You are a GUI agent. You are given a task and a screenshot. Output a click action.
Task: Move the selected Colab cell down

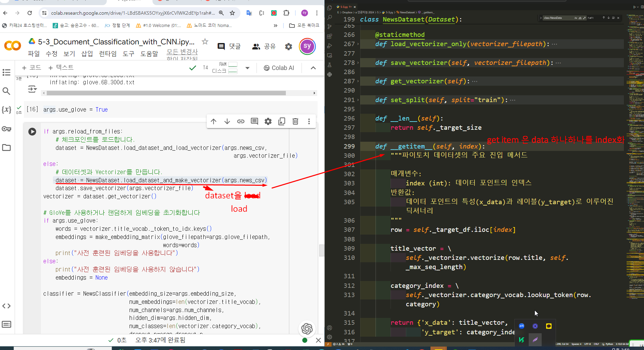pos(227,121)
